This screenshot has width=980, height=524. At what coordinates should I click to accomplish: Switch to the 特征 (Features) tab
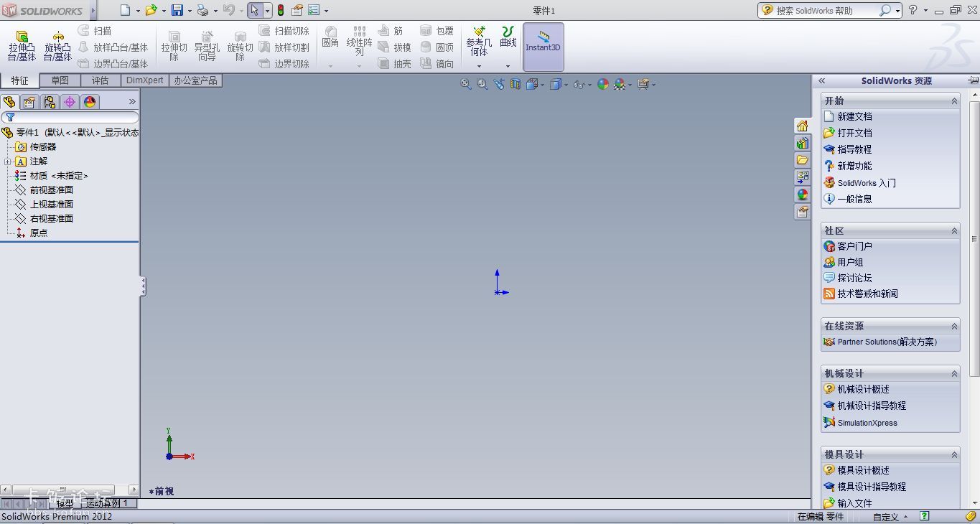20,80
